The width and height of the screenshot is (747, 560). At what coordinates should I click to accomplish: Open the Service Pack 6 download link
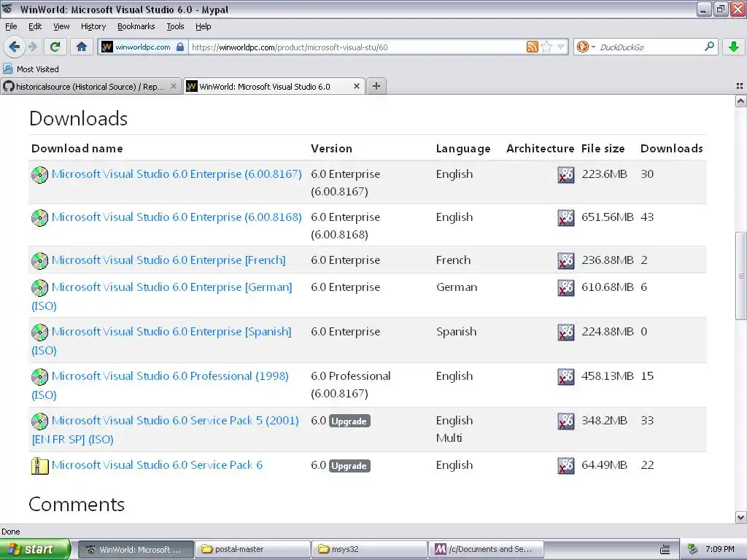(157, 465)
